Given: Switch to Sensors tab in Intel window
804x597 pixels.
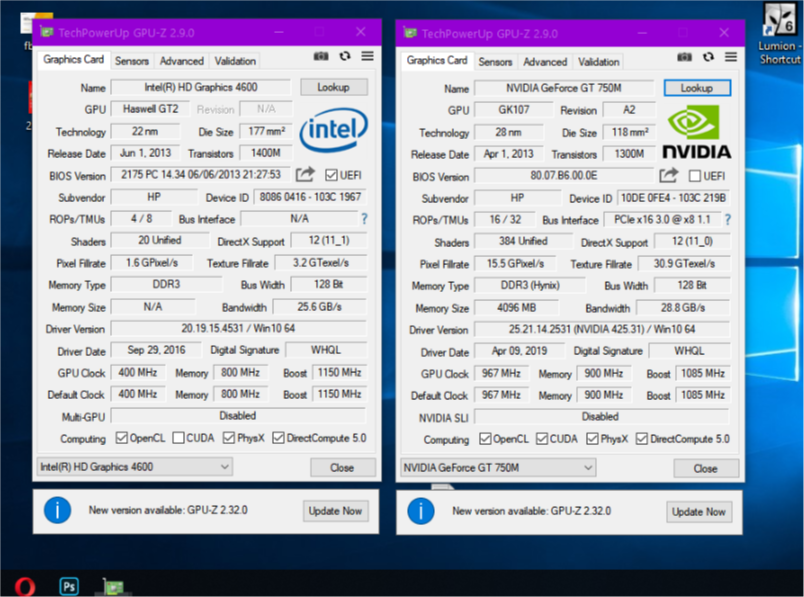Looking at the screenshot, I should (132, 61).
